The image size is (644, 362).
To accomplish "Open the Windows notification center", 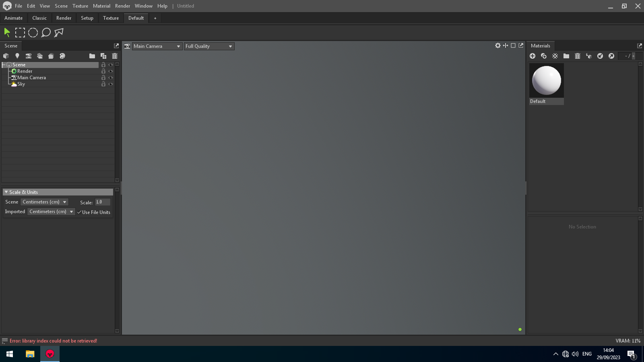I will tap(631, 354).
